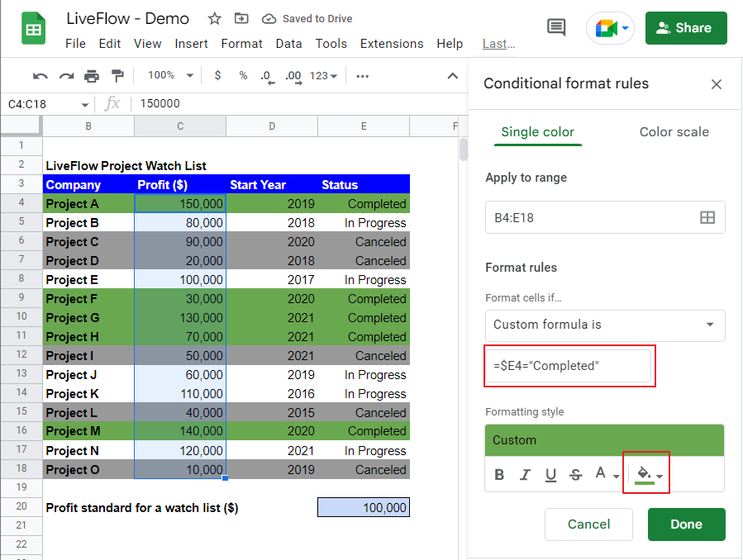Decrease decimal places icon
The width and height of the screenshot is (743, 560).
pyautogui.click(x=268, y=76)
